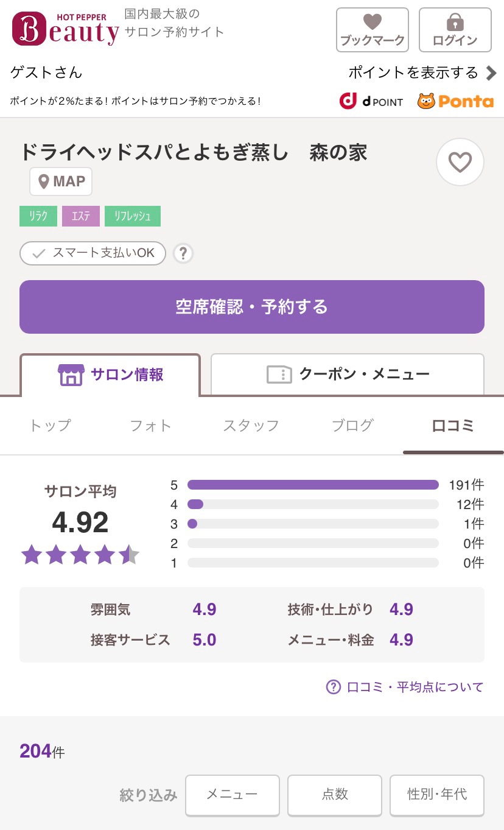Add salon to favorites with heart
The height and width of the screenshot is (830, 504).
coord(460,162)
